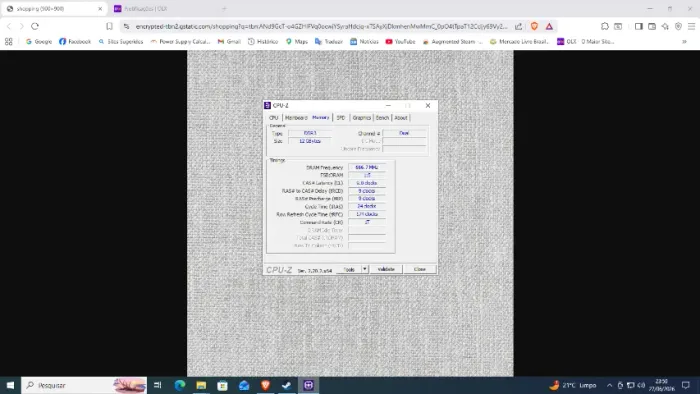
Task: Open the Windows Start menu
Action: [x=10, y=385]
